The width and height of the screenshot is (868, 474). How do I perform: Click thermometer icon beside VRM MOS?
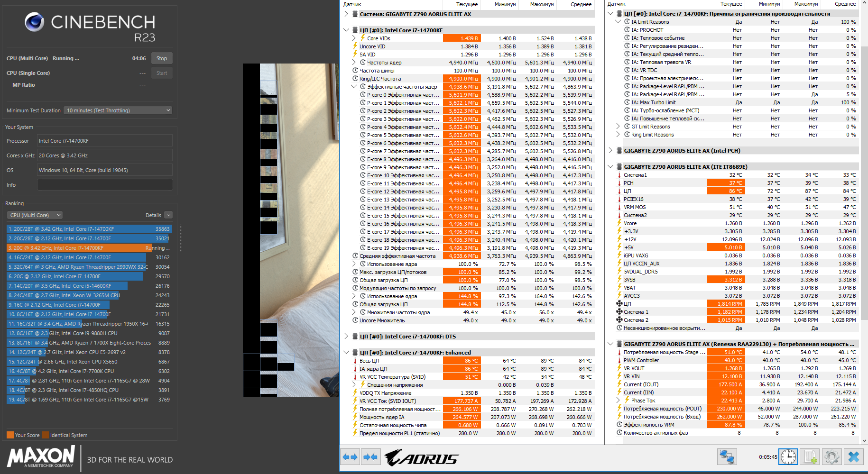pos(619,207)
